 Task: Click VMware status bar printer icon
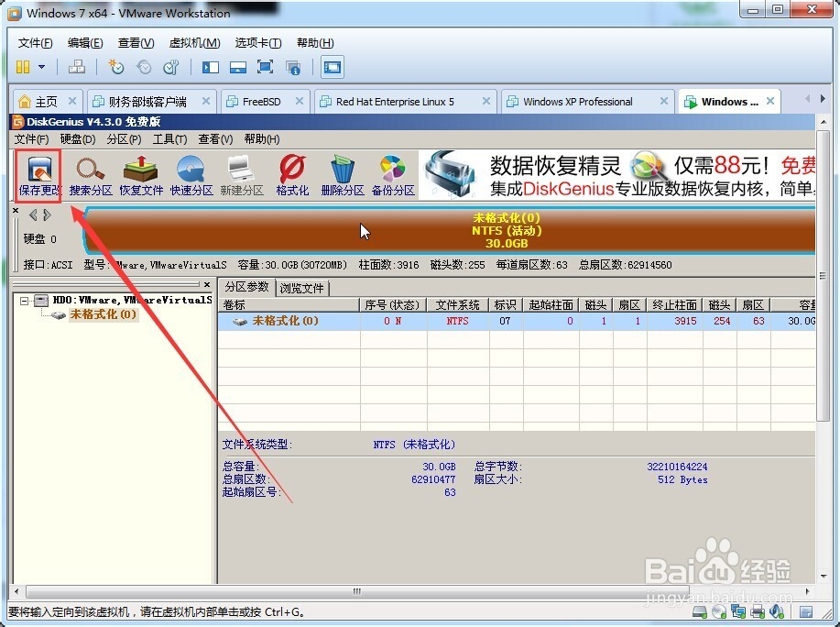[x=757, y=611]
